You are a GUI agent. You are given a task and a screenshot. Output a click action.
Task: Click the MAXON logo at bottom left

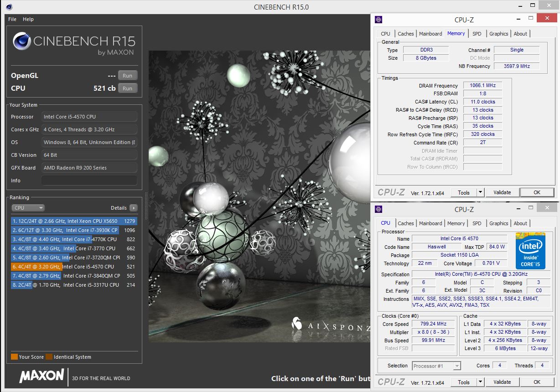[x=41, y=376]
